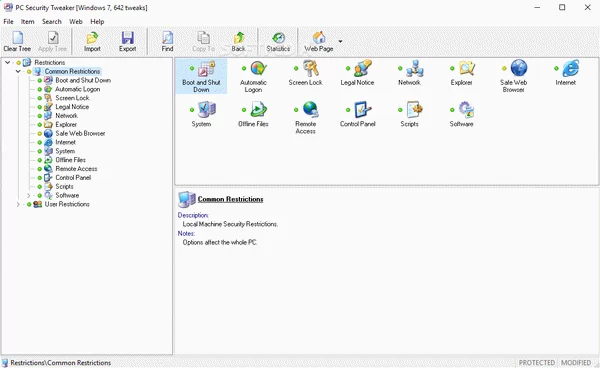Select Safe Web Browser tree item
This screenshot has width=600, height=368.
pyautogui.click(x=80, y=134)
